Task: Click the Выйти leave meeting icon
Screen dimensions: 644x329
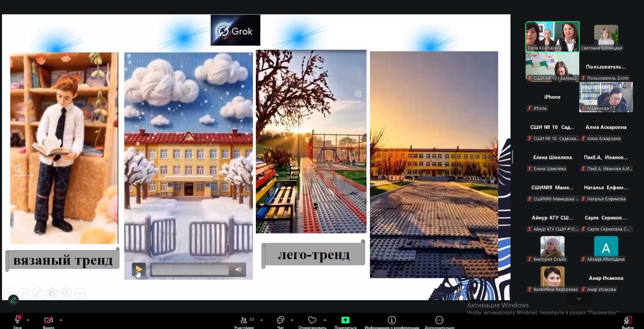Action: click(x=627, y=320)
